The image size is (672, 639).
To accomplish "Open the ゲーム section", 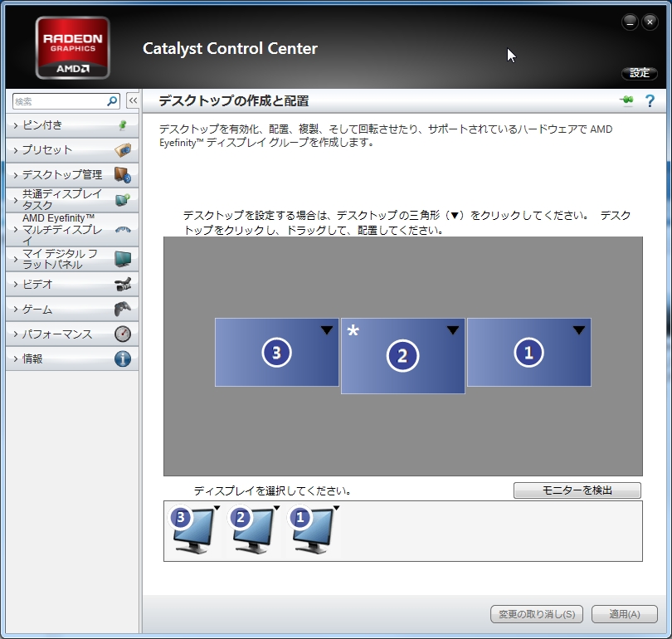I will tap(72, 309).
